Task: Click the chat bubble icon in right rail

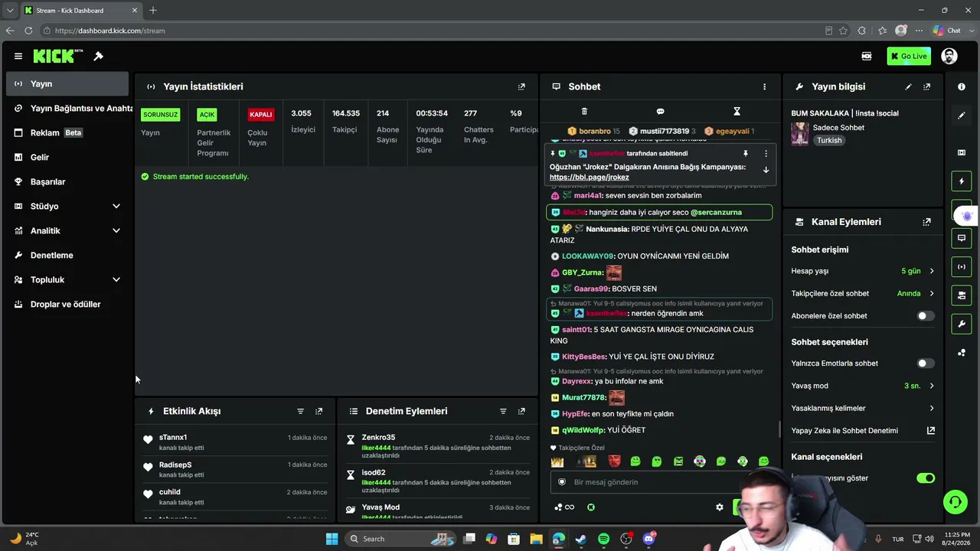Action: click(962, 238)
